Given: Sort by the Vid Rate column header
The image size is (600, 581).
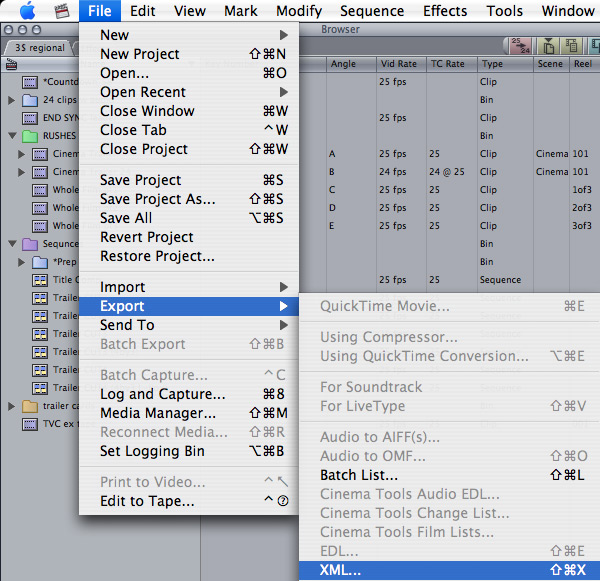Looking at the screenshot, I should coord(401,64).
